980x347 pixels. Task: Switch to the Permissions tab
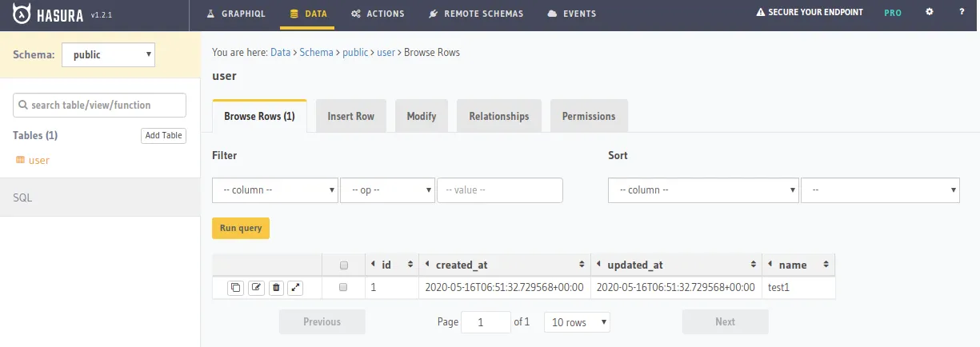(x=589, y=116)
